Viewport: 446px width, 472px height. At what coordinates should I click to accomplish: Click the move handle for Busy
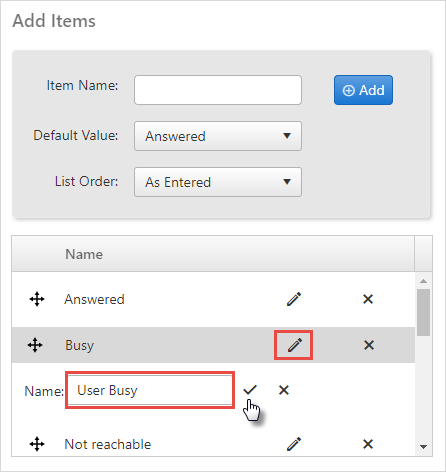(35, 345)
